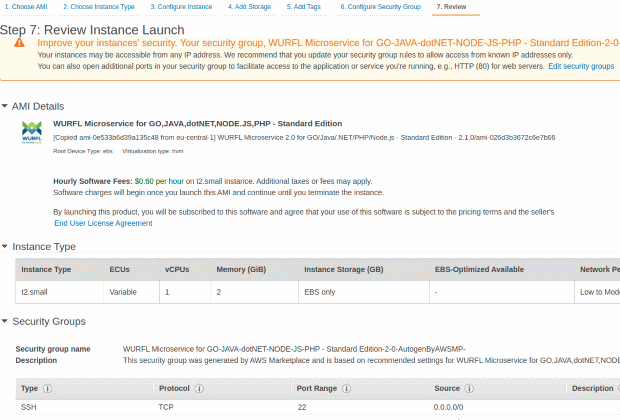Open the Type column info icon
This screenshot has width=620, height=420.
[47, 388]
